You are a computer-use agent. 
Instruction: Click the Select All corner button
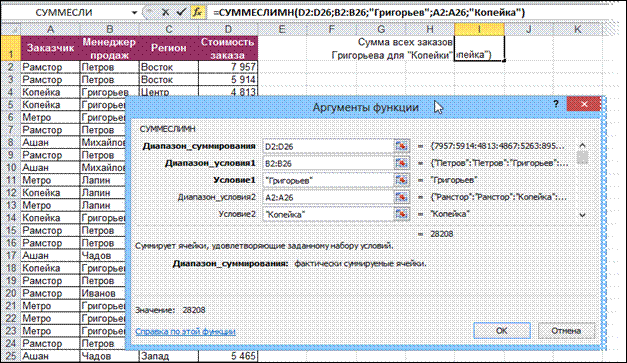[x=11, y=29]
